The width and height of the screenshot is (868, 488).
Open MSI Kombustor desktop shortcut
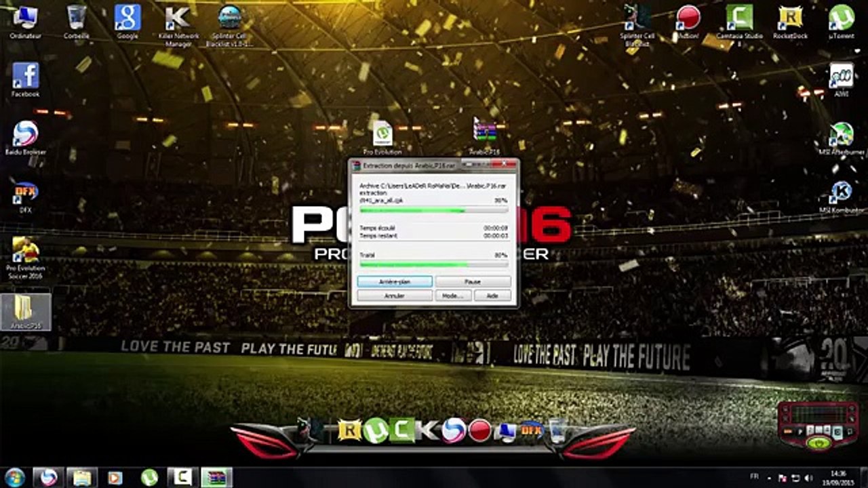point(842,197)
